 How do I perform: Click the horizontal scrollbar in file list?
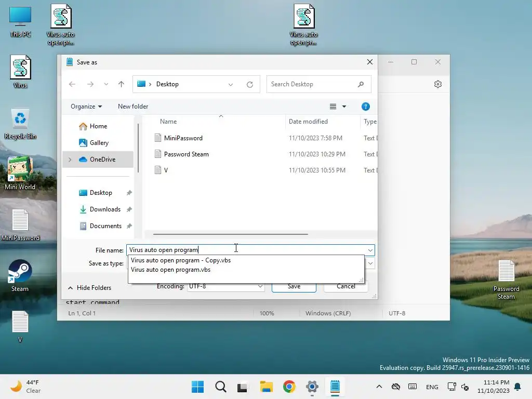point(230,234)
